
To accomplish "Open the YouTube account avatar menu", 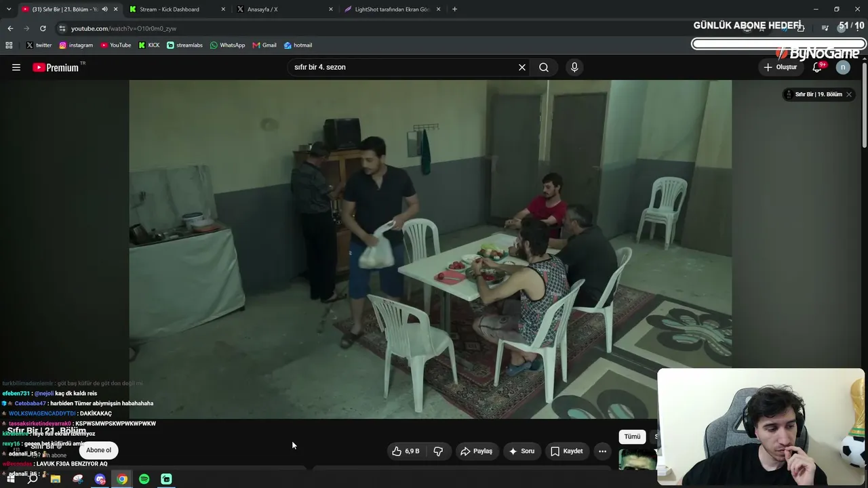I will tap(843, 67).
